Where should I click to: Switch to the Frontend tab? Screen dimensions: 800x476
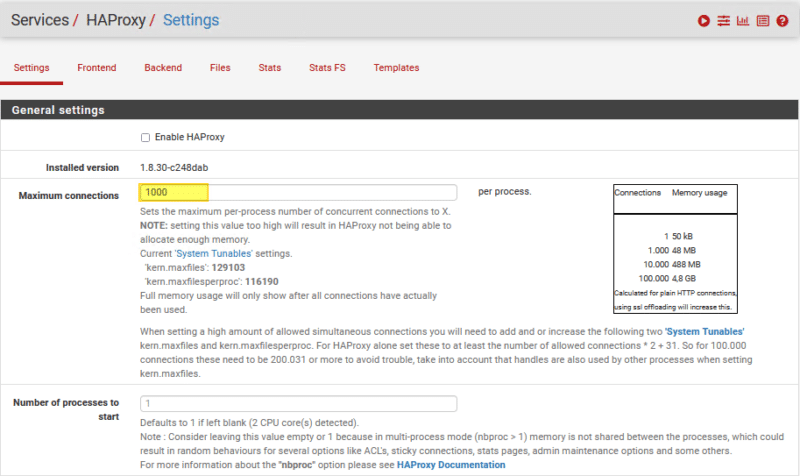(x=97, y=68)
